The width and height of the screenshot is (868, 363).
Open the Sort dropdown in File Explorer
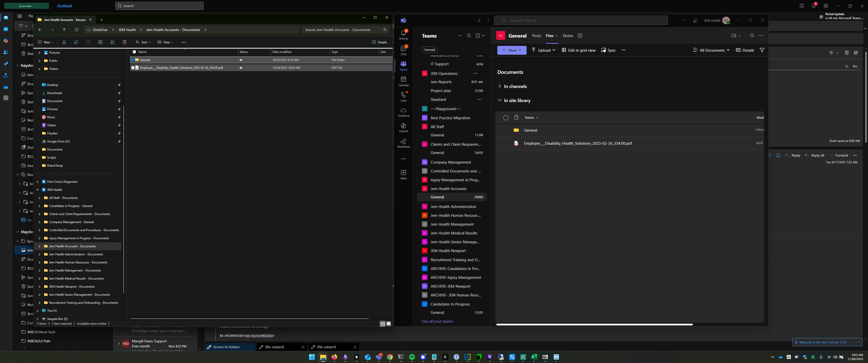[x=143, y=42]
